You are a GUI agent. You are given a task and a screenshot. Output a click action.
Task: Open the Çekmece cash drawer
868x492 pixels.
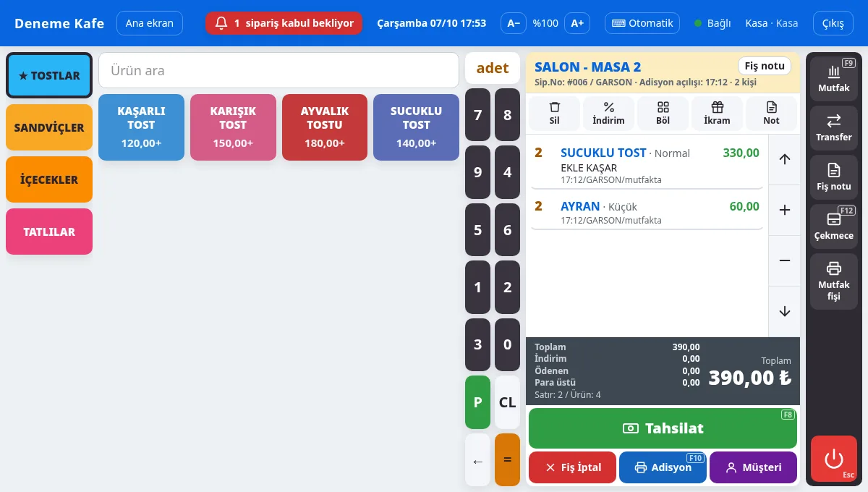834,226
